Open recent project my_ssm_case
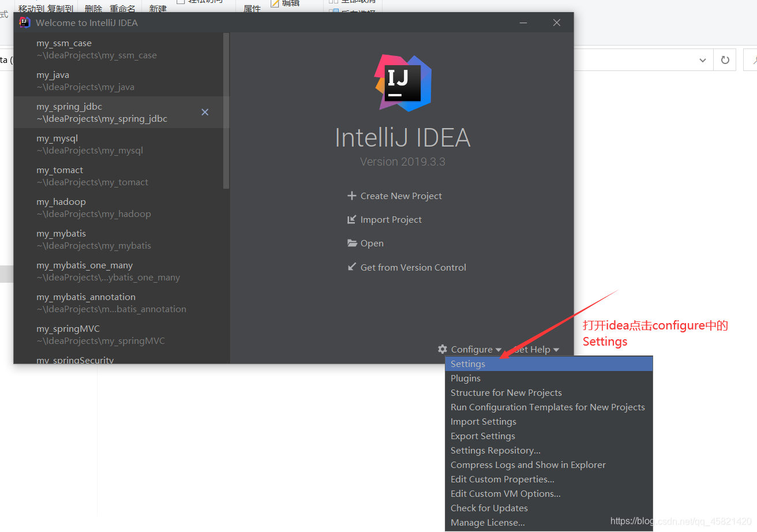This screenshot has width=757, height=532. click(x=118, y=49)
